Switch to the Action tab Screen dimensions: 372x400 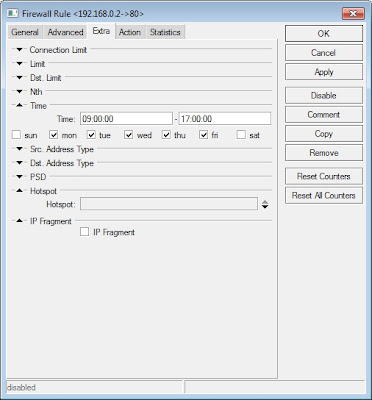coord(130,32)
